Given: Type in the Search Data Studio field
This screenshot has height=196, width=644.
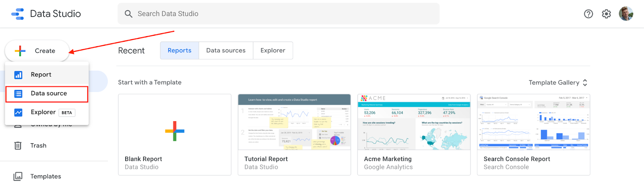Looking at the screenshot, I should coord(282,14).
